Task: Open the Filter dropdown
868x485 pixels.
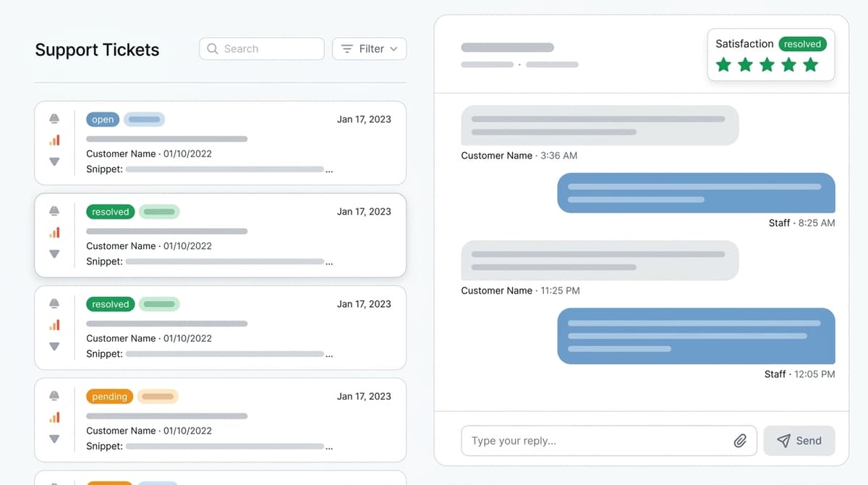Action: 369,48
